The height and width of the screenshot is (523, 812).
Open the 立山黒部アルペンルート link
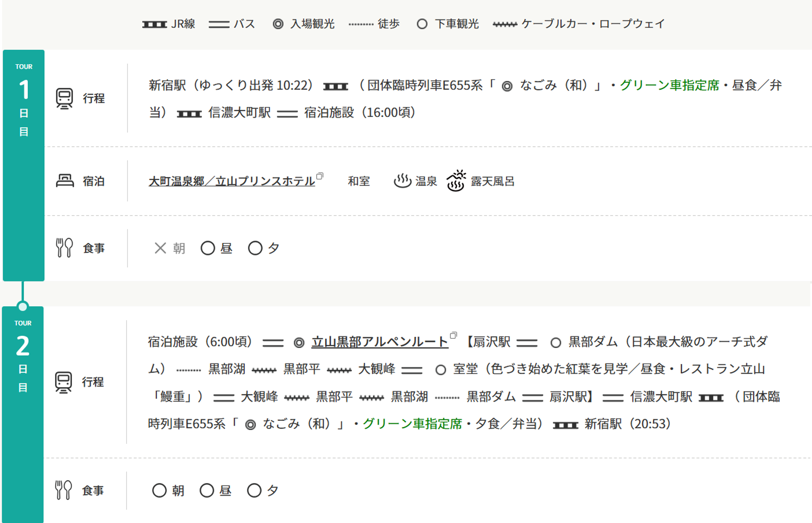coord(380,342)
